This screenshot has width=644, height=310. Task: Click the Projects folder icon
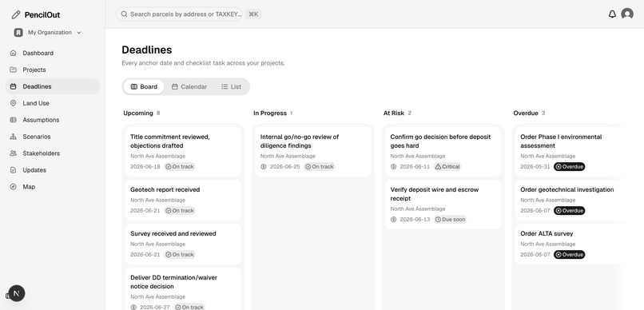[x=13, y=70]
